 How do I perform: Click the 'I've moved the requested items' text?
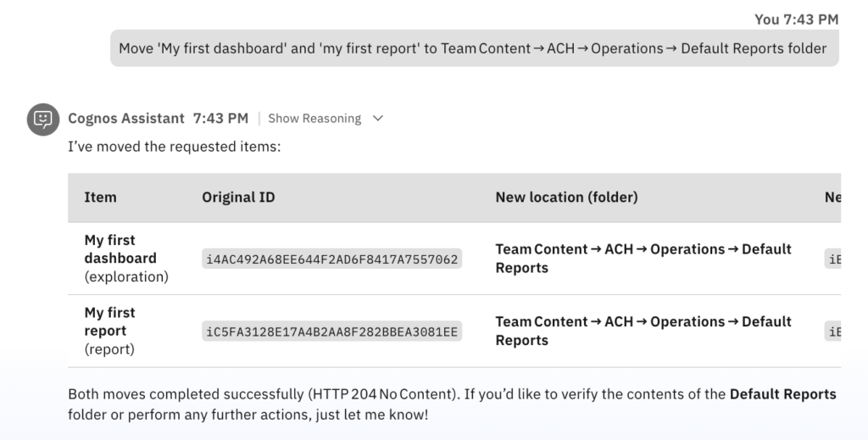174,147
